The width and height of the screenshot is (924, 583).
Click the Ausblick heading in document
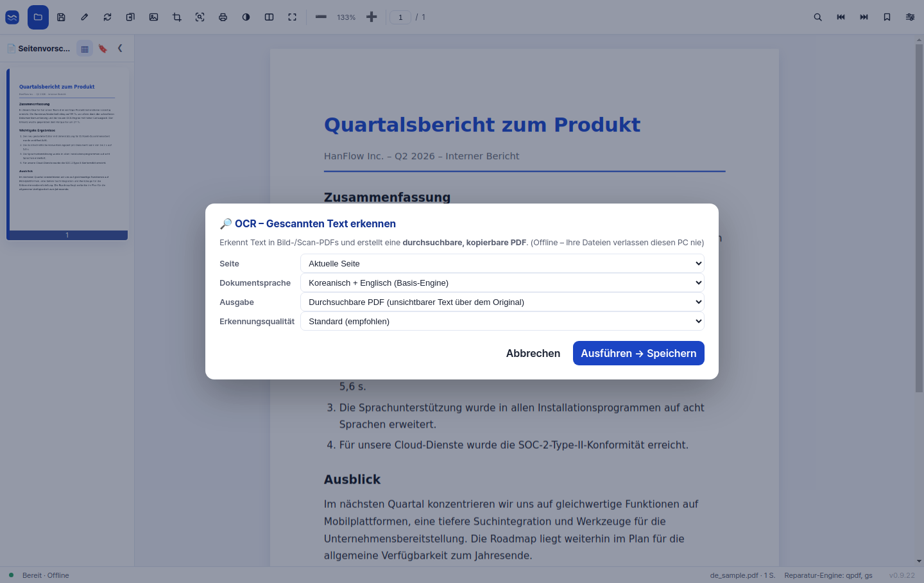pos(352,479)
